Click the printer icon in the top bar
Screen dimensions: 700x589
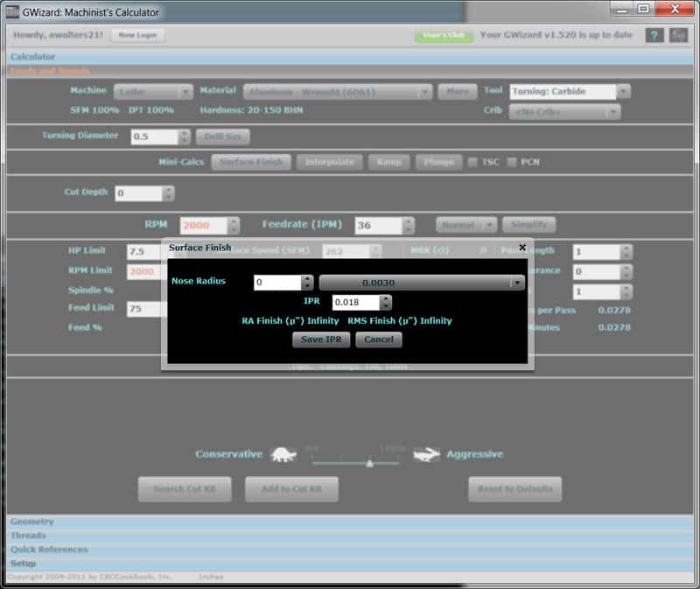click(677, 34)
